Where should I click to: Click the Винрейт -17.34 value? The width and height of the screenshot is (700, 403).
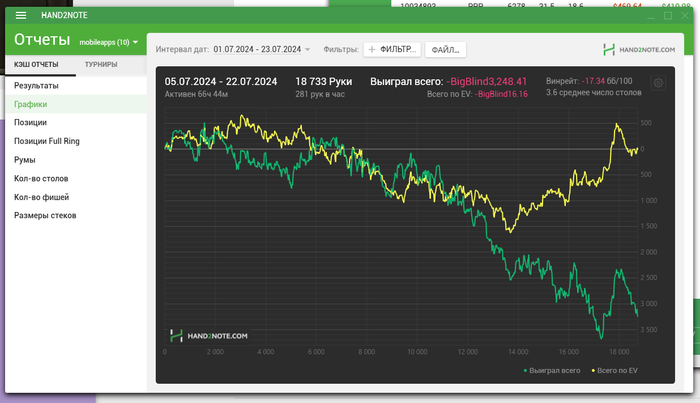[x=593, y=81]
